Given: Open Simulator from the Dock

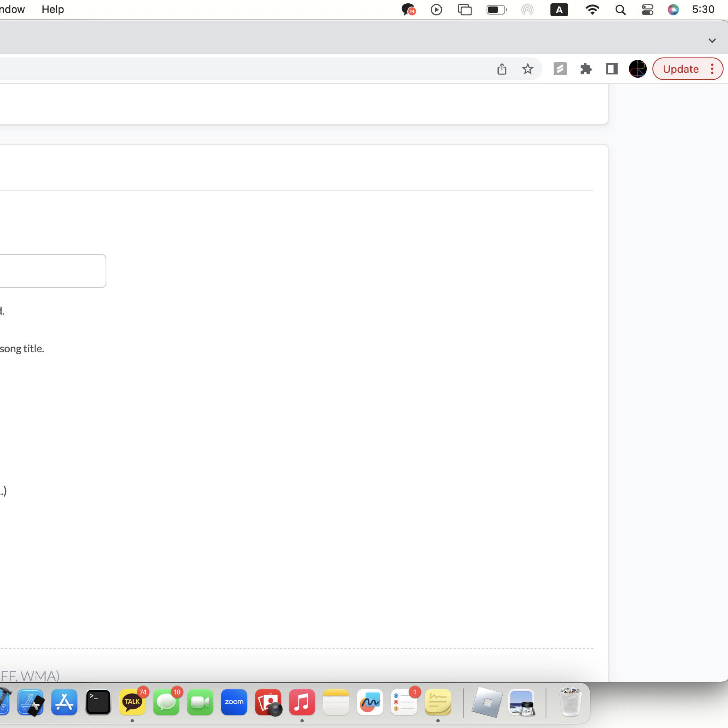Looking at the screenshot, I should coord(31,702).
